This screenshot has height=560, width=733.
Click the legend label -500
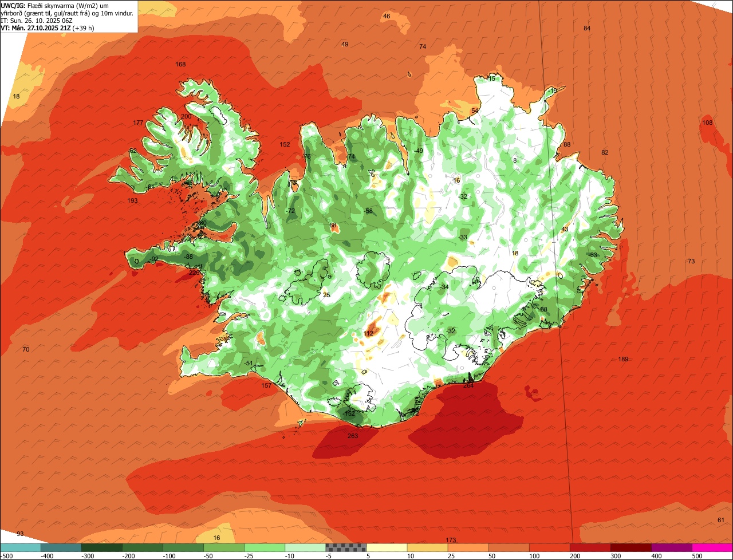(x=6, y=556)
